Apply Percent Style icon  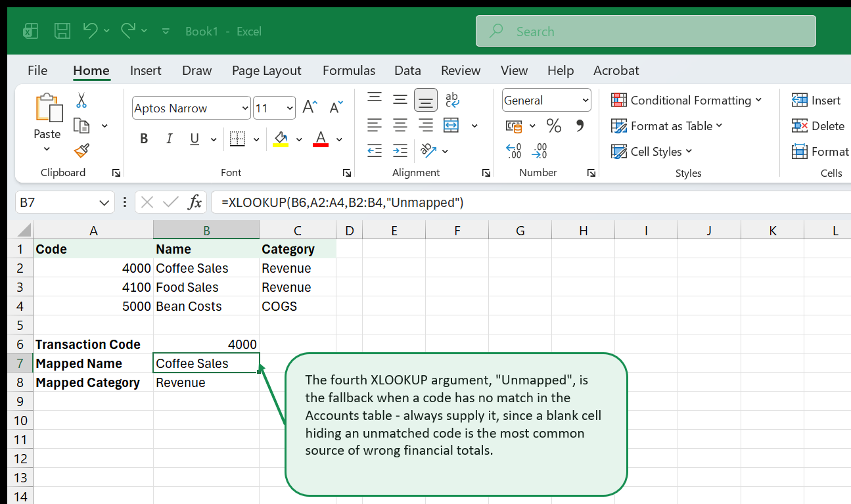(554, 126)
